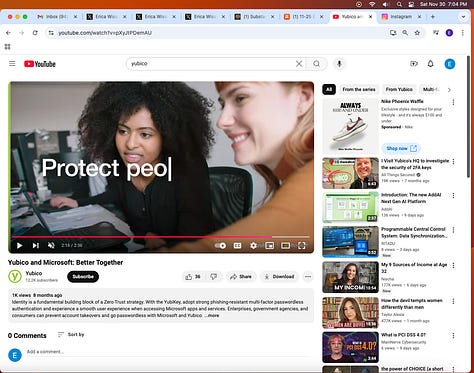Play the video
474x373 pixels.
(x=20, y=246)
